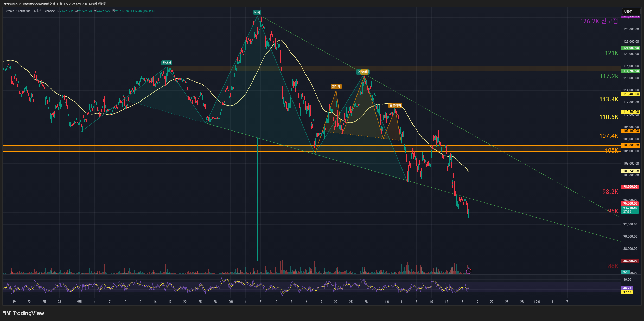Click the 86,000.00 dark red price tag
This screenshot has width=644, height=321.
tap(630, 261)
